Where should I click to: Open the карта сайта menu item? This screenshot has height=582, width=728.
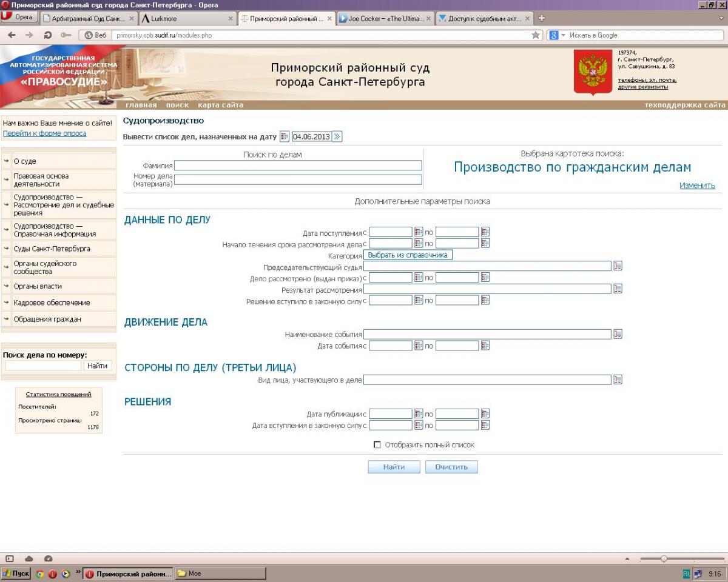[x=220, y=105]
